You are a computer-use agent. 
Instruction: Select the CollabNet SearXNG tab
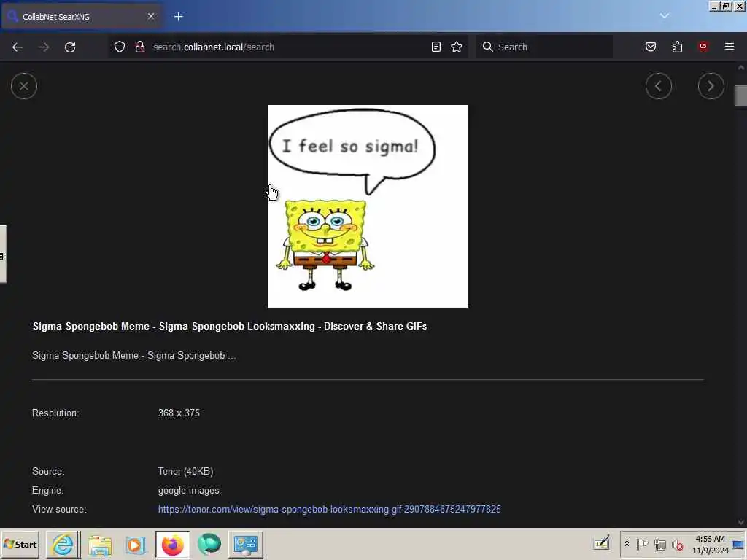coord(81,17)
